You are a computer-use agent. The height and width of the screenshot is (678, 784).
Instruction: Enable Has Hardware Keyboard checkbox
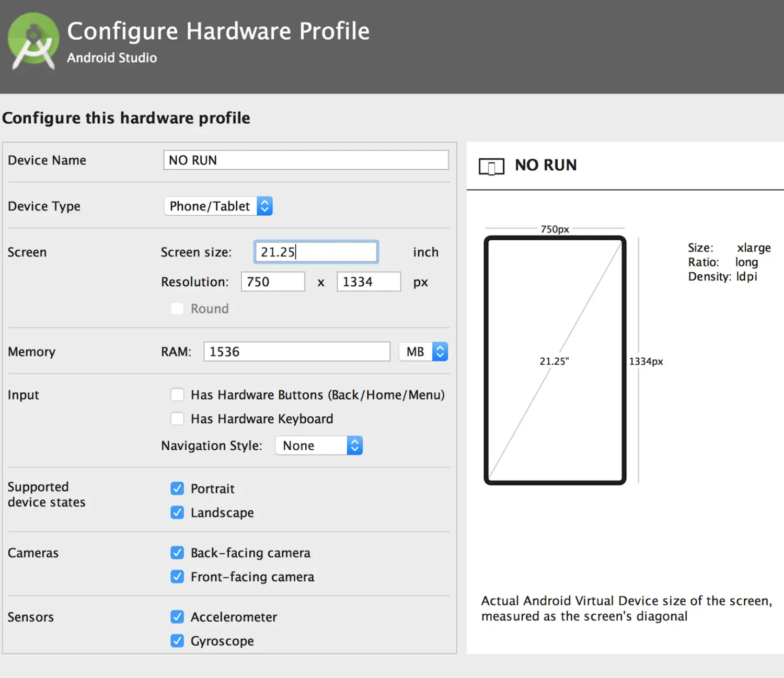(x=177, y=418)
